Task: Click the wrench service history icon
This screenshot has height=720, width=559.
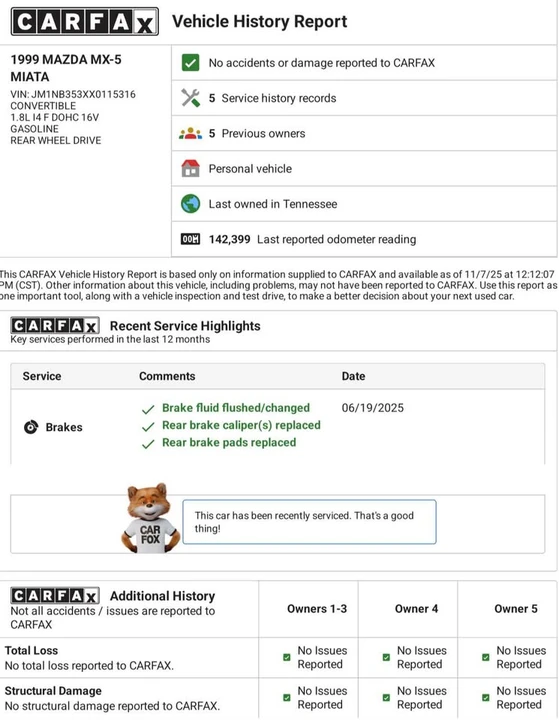Action: click(x=190, y=98)
